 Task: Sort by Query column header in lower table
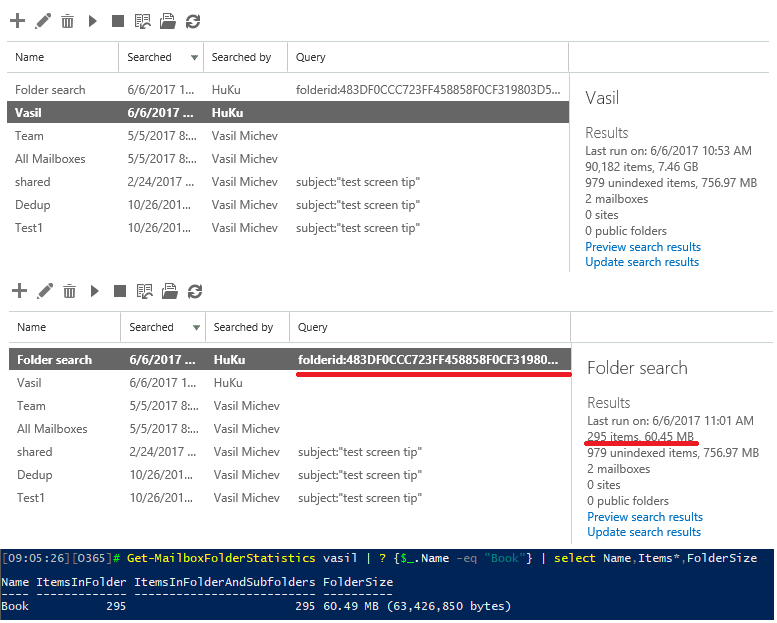(313, 327)
